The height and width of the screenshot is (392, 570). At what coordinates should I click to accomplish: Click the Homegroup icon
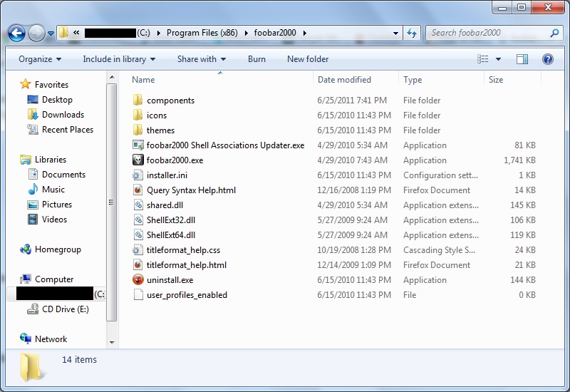tap(26, 249)
